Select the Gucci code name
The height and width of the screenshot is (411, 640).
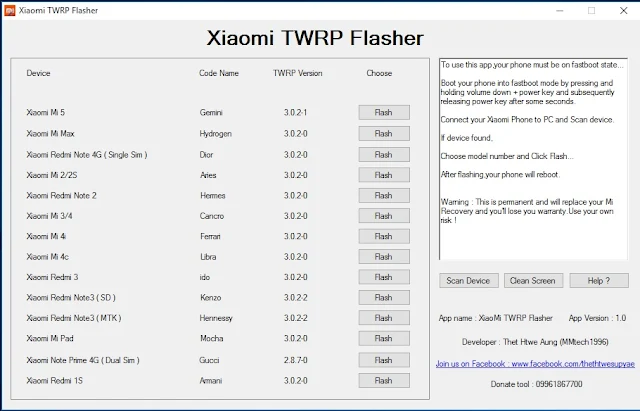coord(209,360)
